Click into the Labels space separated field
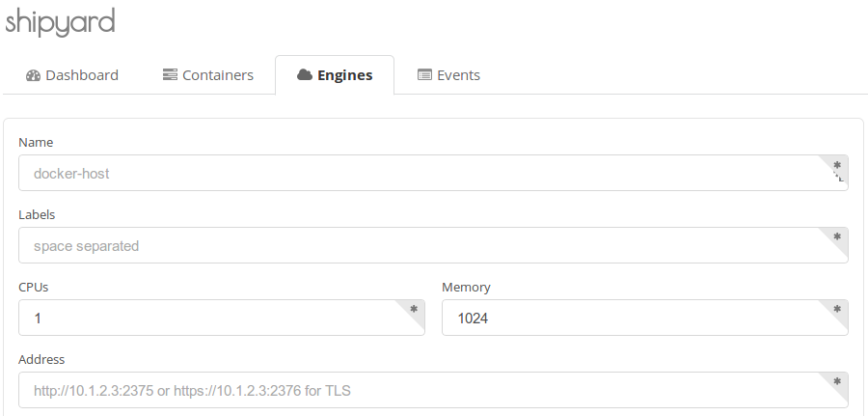Screen dimensions: 868x416 (x=415, y=246)
